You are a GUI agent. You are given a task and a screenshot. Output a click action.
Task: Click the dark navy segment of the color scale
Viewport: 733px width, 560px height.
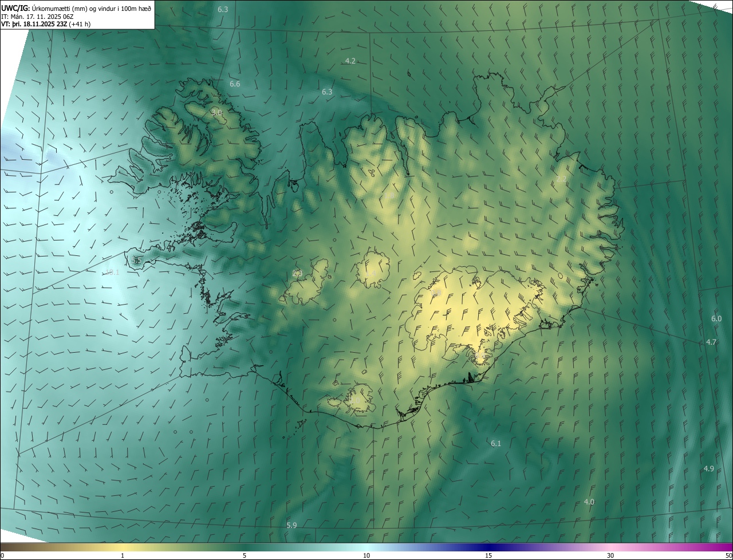coord(488,547)
